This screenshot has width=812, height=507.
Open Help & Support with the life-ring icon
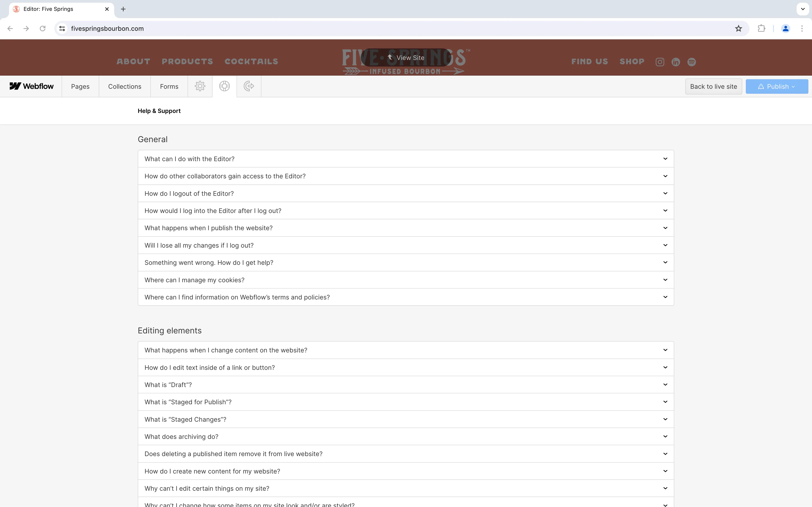225,86
